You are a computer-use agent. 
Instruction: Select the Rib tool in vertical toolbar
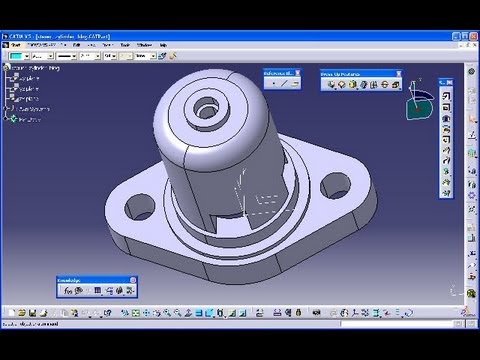[x=446, y=150]
